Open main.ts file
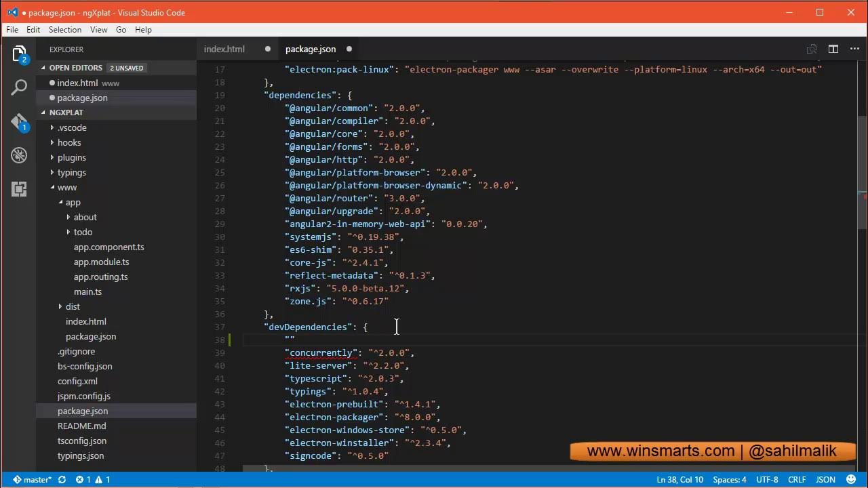Image resolution: width=868 pixels, height=488 pixels. (87, 291)
